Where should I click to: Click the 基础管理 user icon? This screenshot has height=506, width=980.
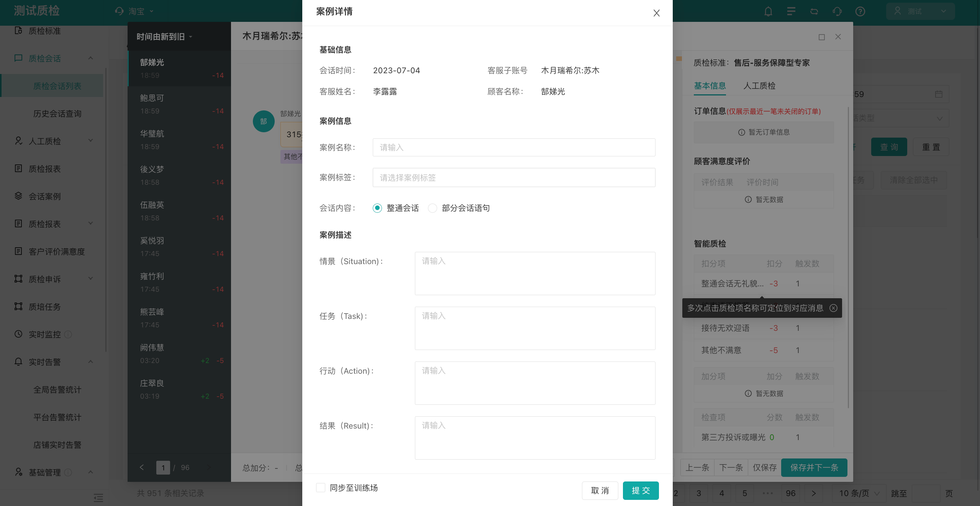[x=18, y=472]
